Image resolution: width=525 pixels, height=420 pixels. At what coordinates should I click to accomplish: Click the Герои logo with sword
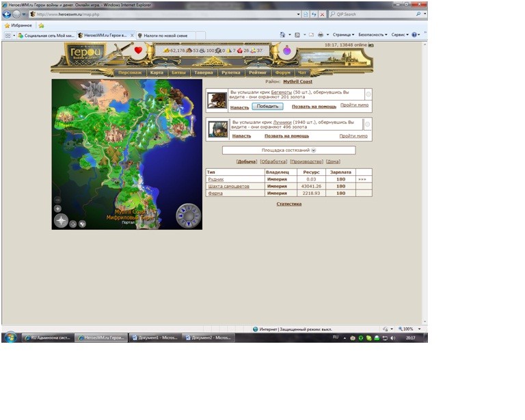pyautogui.click(x=85, y=53)
